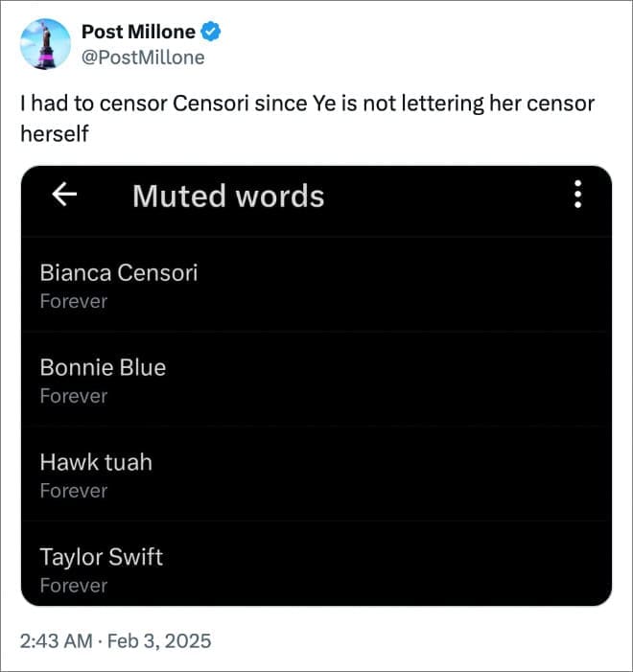Click the 2:43 AM timestamp
The height and width of the screenshot is (672, 633).
click(54, 640)
